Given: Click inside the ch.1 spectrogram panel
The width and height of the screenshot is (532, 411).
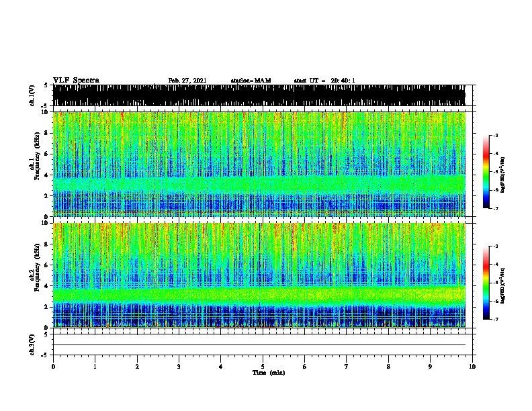Looking at the screenshot, I should [x=259, y=164].
